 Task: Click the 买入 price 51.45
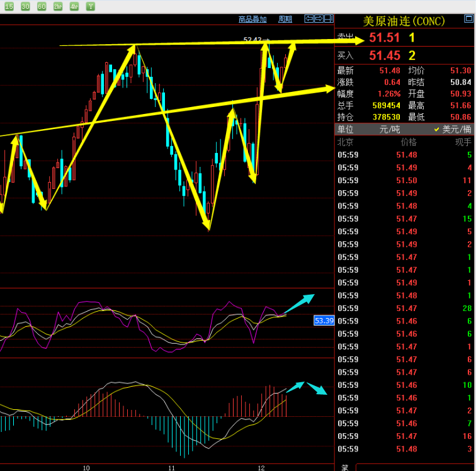(x=384, y=56)
